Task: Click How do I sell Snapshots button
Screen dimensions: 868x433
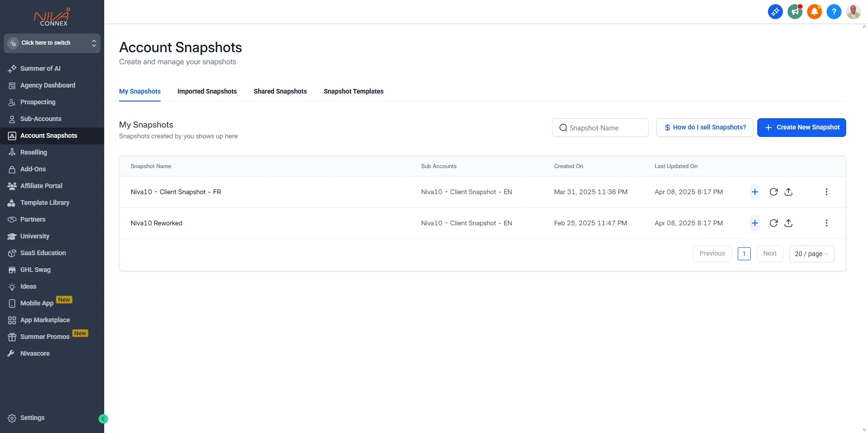Action: 705,128
